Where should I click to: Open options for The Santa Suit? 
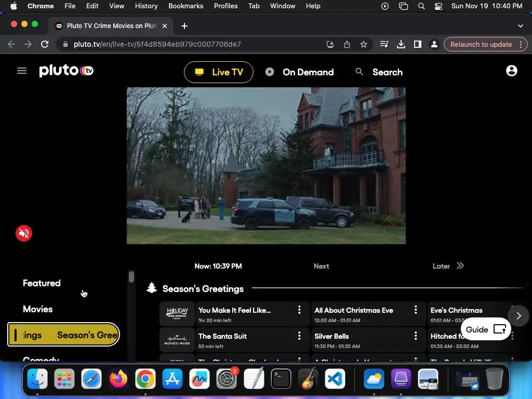(299, 336)
